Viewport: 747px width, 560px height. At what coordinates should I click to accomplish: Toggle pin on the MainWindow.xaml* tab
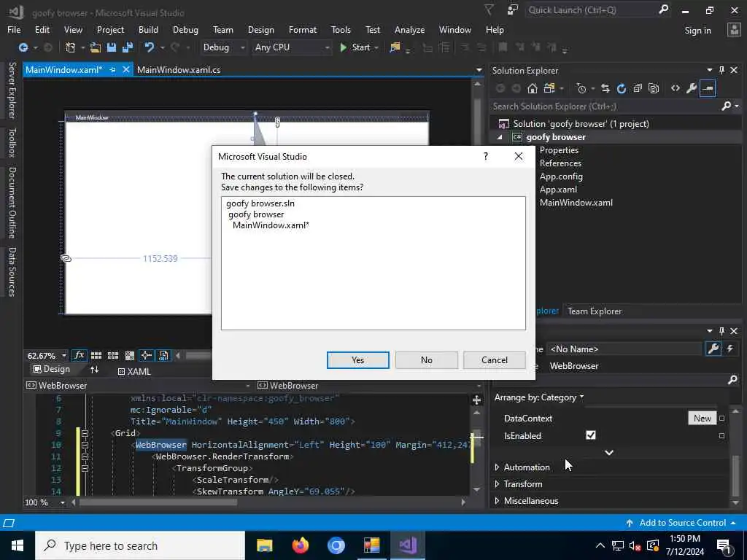(x=113, y=69)
